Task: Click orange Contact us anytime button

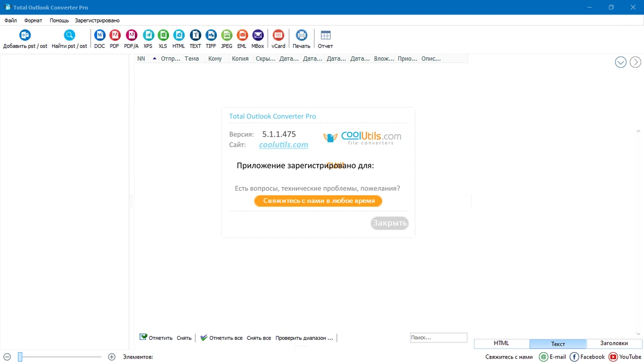Action: click(318, 201)
